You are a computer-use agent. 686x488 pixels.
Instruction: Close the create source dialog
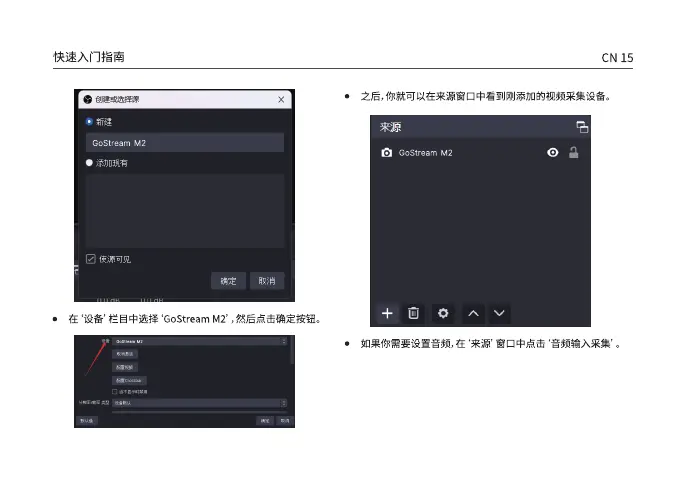click(281, 99)
